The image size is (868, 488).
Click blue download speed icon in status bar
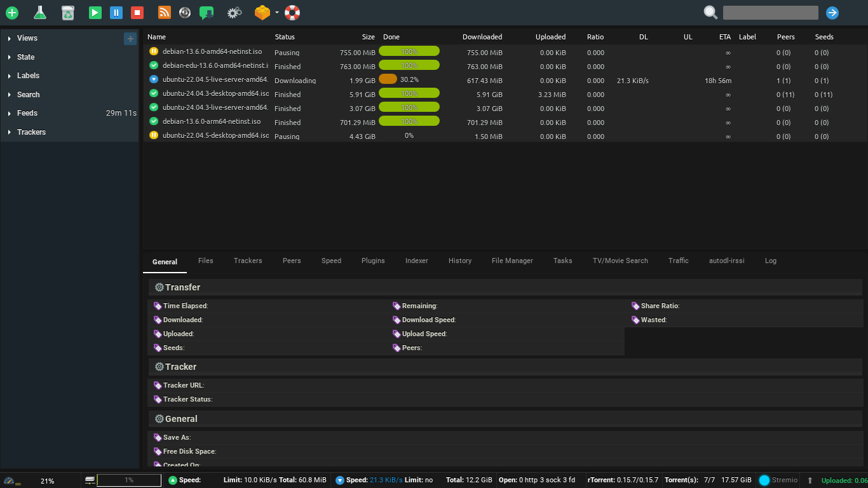[340, 480]
